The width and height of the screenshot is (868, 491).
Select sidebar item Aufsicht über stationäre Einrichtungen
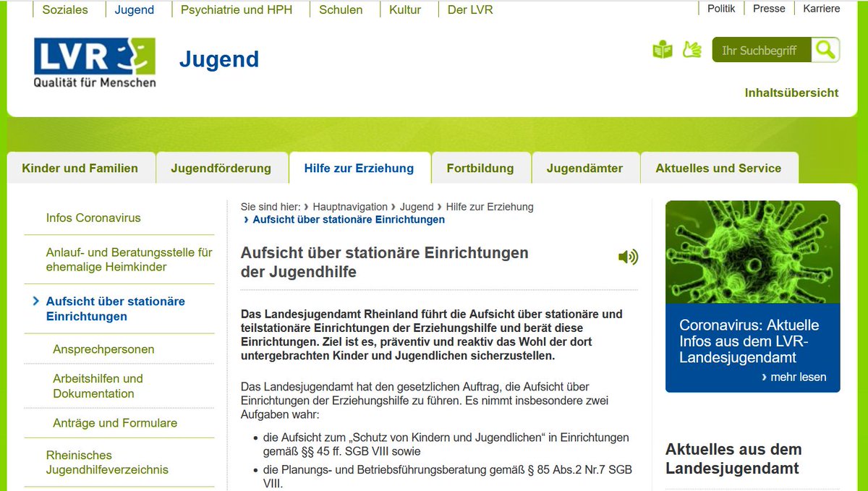[x=115, y=309]
